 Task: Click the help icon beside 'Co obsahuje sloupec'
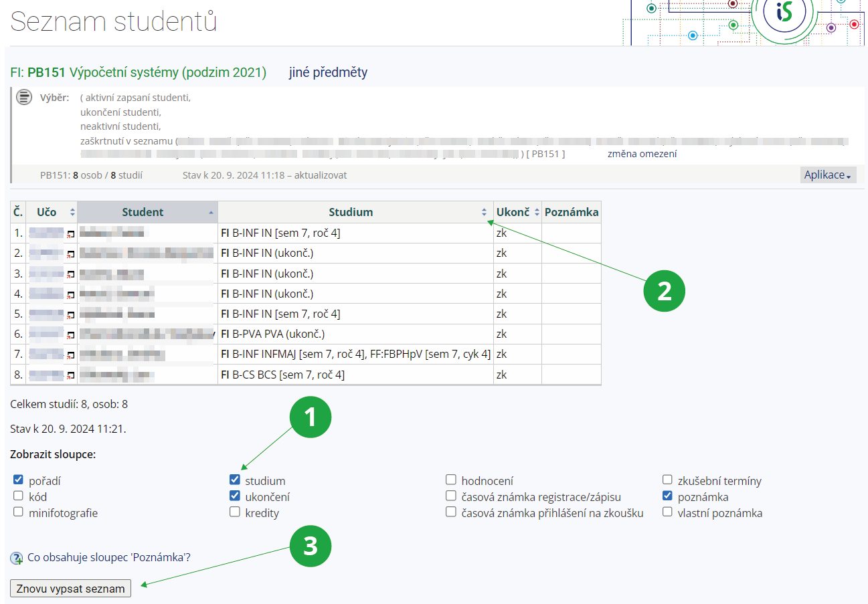tap(17, 558)
